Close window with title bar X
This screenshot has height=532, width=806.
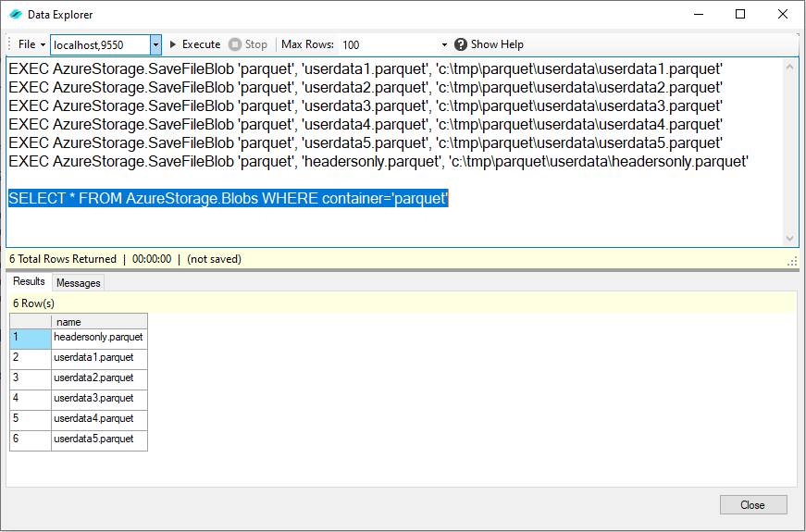click(x=782, y=15)
